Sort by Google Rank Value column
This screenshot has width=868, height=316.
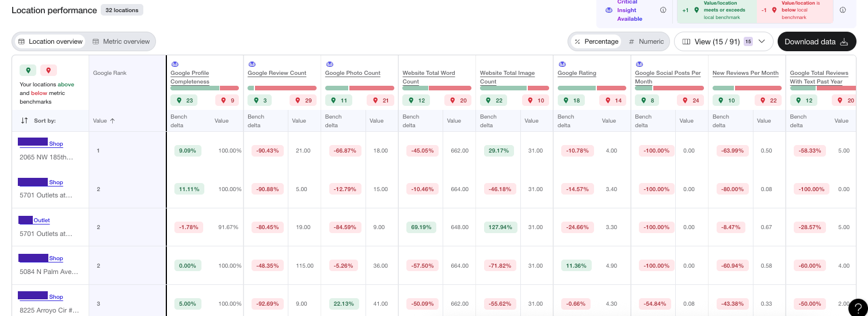point(104,121)
